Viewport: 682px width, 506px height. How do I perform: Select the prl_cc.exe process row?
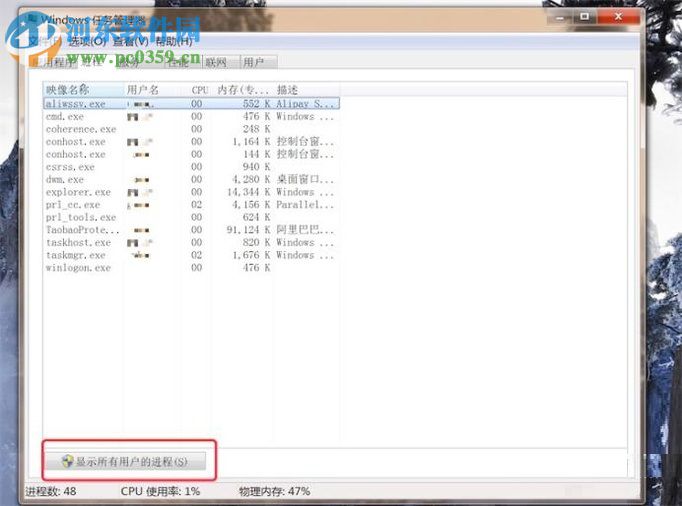[x=191, y=204]
